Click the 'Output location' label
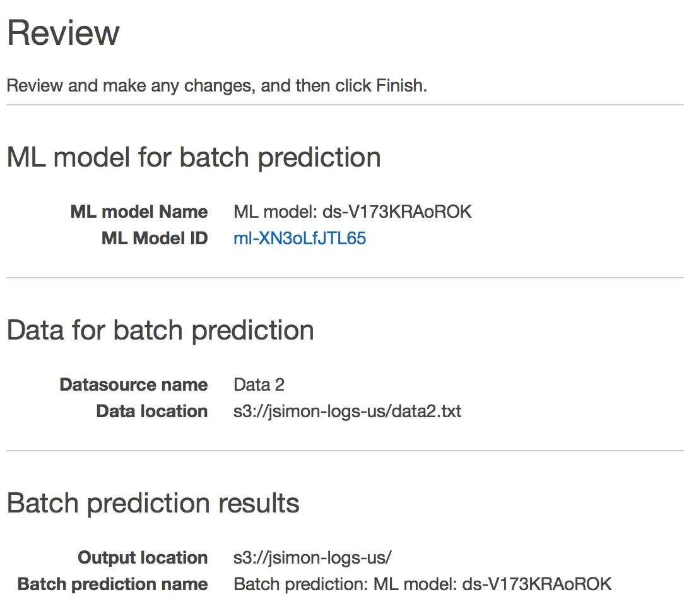684x616 pixels. (x=143, y=557)
